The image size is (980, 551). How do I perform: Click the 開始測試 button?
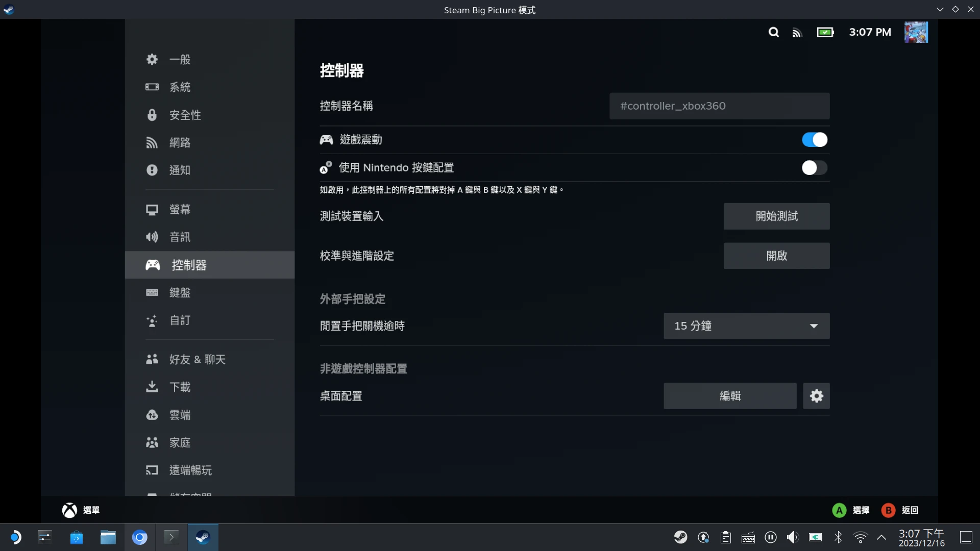click(x=776, y=216)
